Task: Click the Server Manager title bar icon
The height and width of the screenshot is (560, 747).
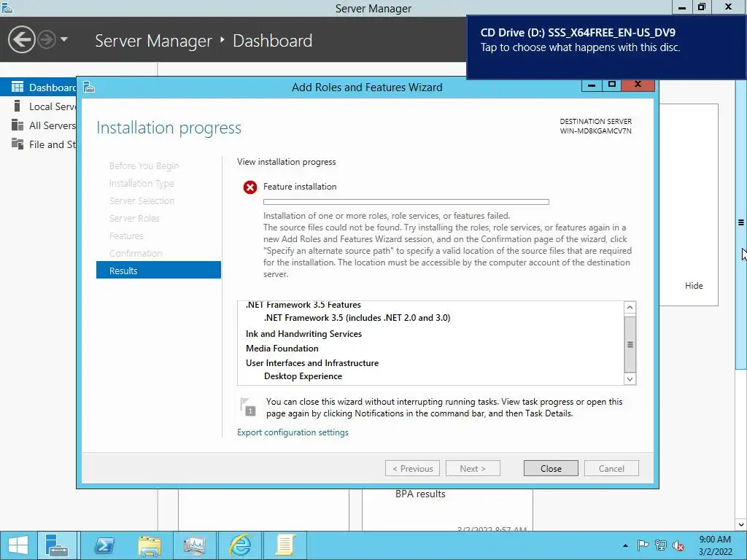Action: pos(7,7)
